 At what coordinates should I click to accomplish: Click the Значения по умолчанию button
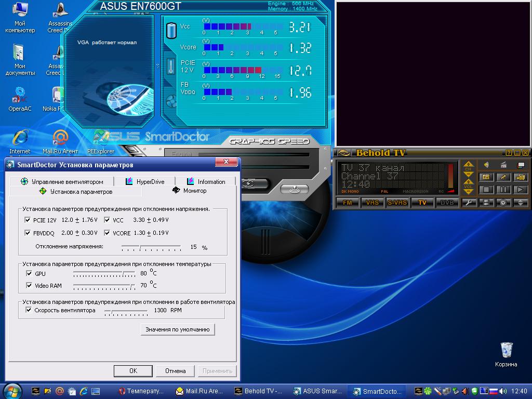pos(178,329)
